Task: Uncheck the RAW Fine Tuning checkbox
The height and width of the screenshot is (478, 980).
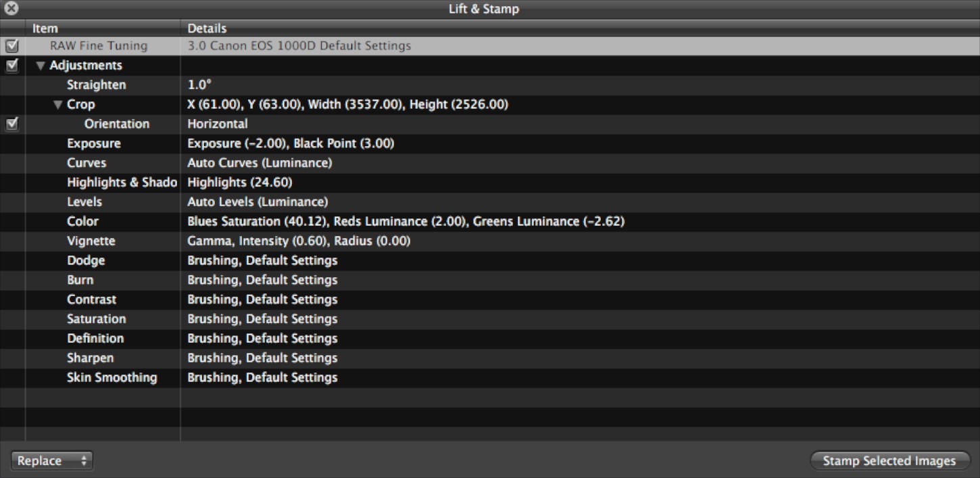Action: click(11, 47)
